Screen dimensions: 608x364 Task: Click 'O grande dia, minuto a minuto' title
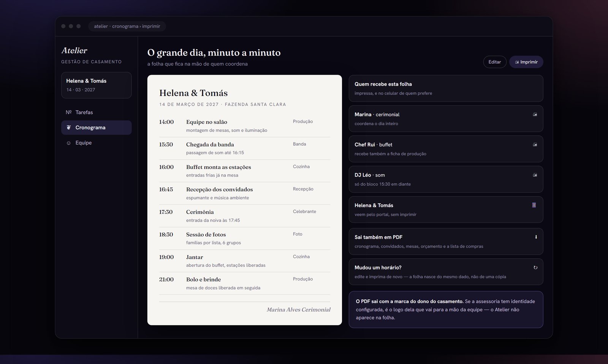pos(214,52)
